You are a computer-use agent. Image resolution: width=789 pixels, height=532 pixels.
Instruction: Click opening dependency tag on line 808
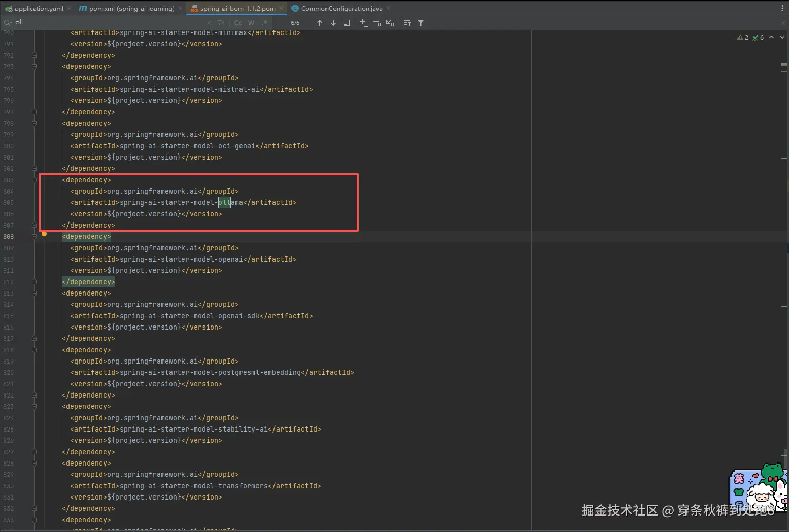87,236
